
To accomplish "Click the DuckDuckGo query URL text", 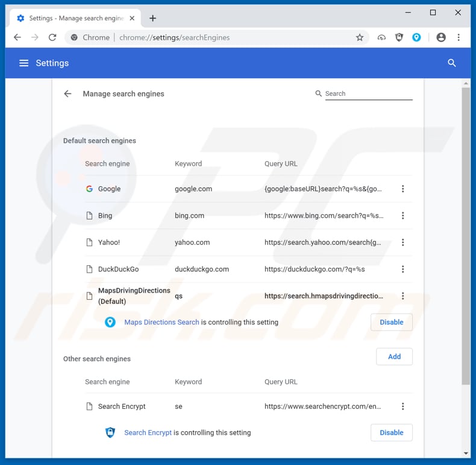I will coord(315,269).
